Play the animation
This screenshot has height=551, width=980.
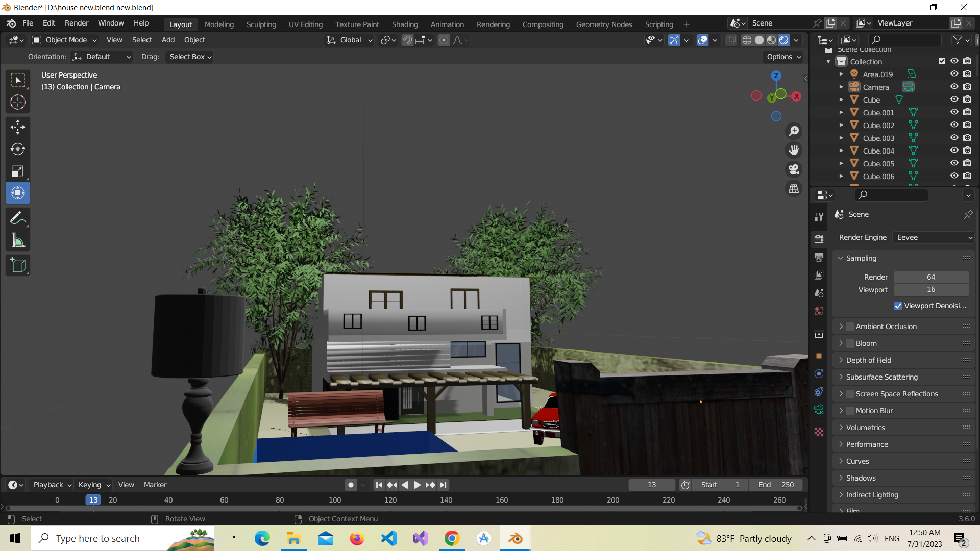coord(418,485)
